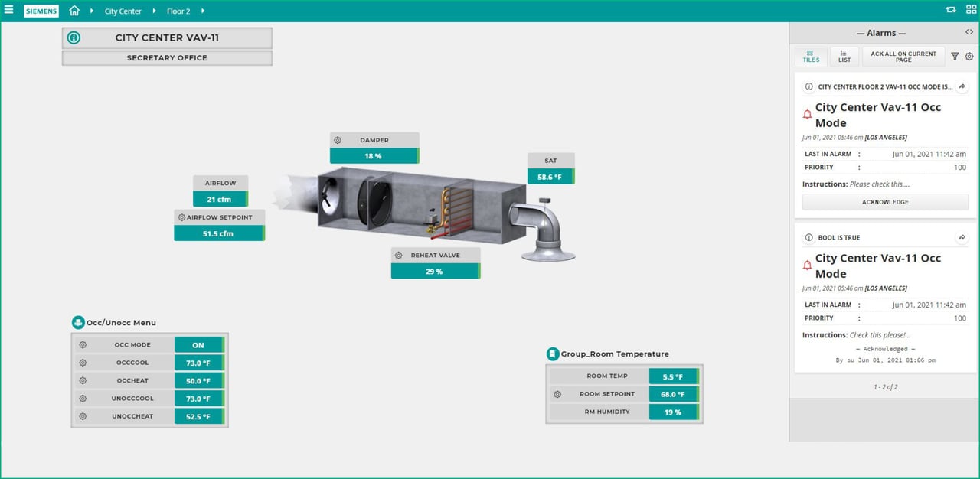The width and height of the screenshot is (980, 479).
Task: Open the Reheat Valve command gear icon
Action: click(397, 255)
